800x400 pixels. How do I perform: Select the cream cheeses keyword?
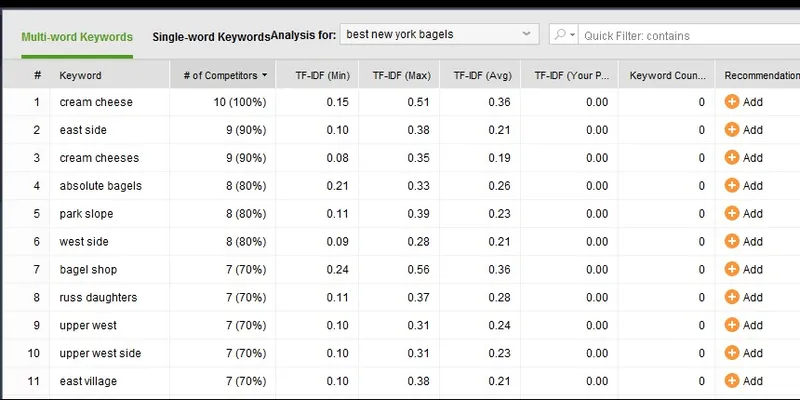point(99,158)
